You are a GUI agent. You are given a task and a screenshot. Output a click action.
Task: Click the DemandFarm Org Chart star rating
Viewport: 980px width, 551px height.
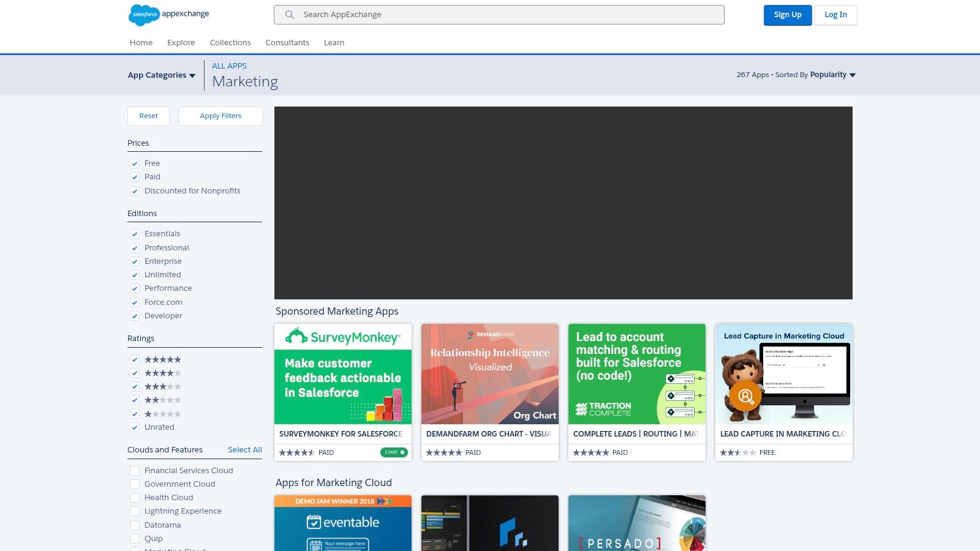point(444,452)
